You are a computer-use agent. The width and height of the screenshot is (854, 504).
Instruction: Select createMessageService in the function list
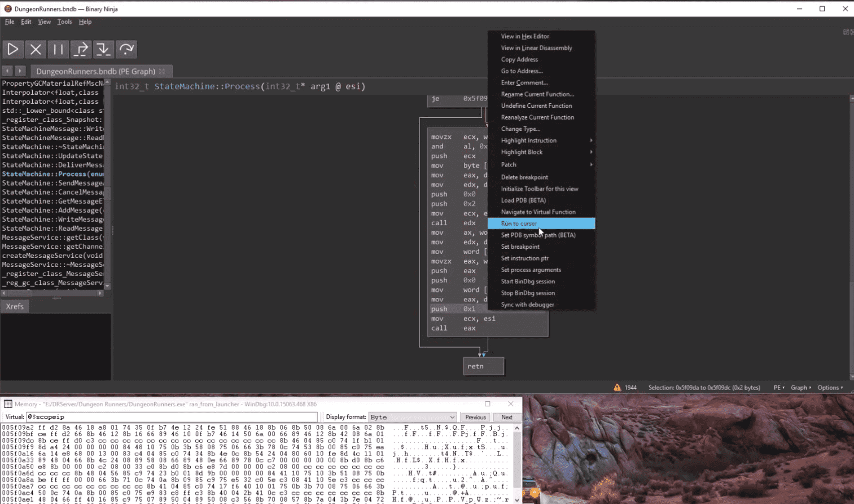tap(52, 256)
